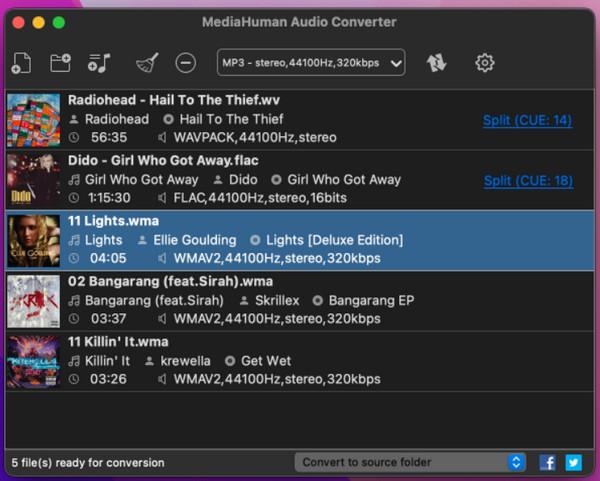Clear the list with the broom icon
The width and height of the screenshot is (600, 481).
(147, 63)
